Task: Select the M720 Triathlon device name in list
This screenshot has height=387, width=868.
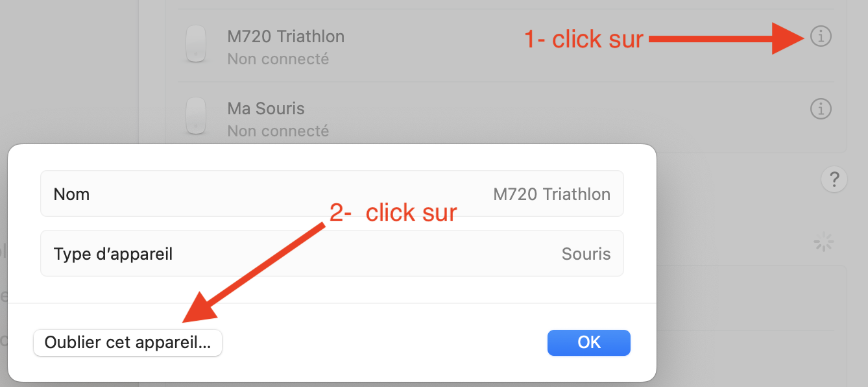Action: tap(285, 36)
